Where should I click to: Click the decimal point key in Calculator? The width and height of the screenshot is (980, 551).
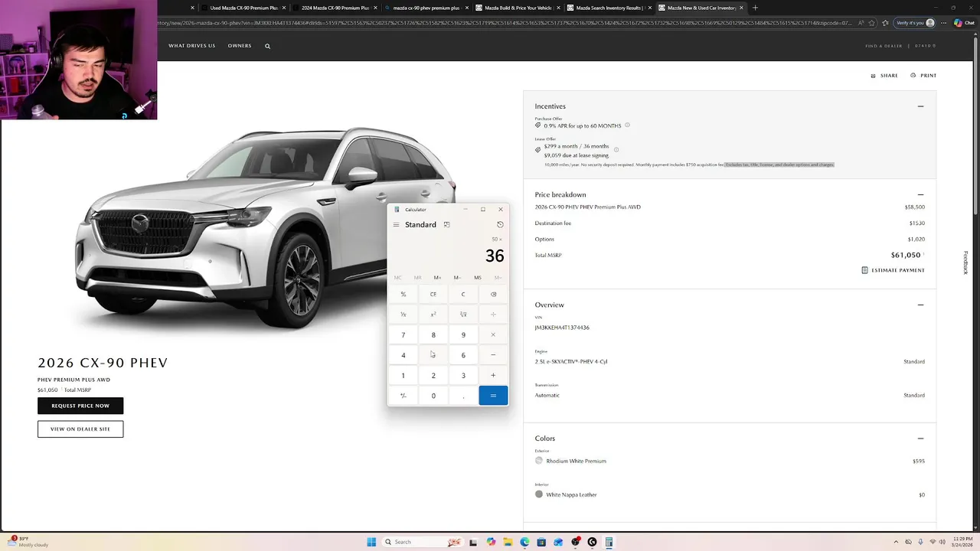[x=463, y=396]
